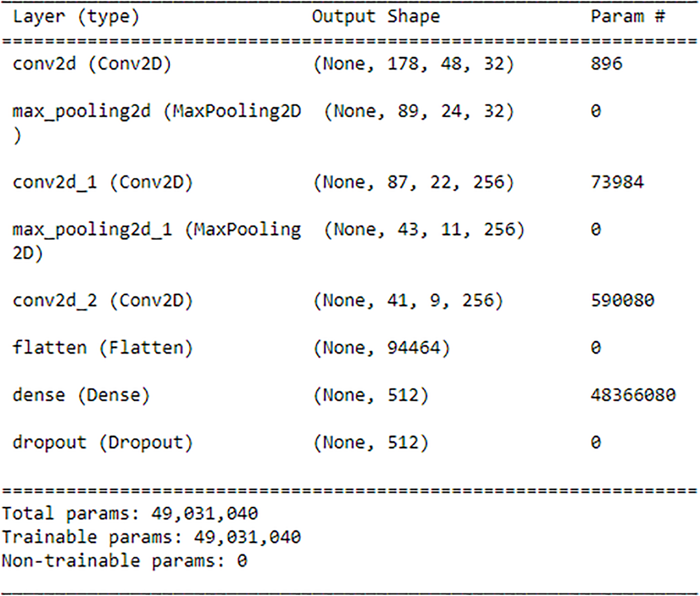Click the param count 48366080
This screenshot has height=596, width=700.
click(633, 395)
